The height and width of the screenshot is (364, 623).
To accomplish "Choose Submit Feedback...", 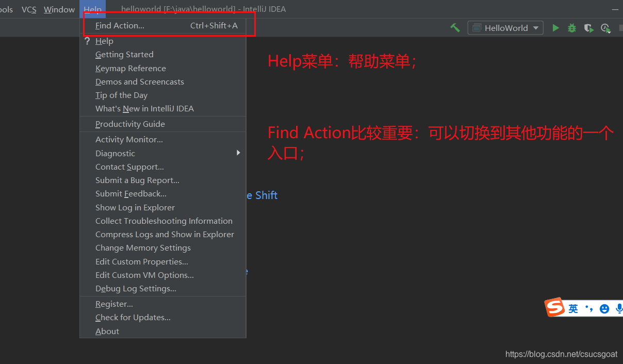I will 163,194.
